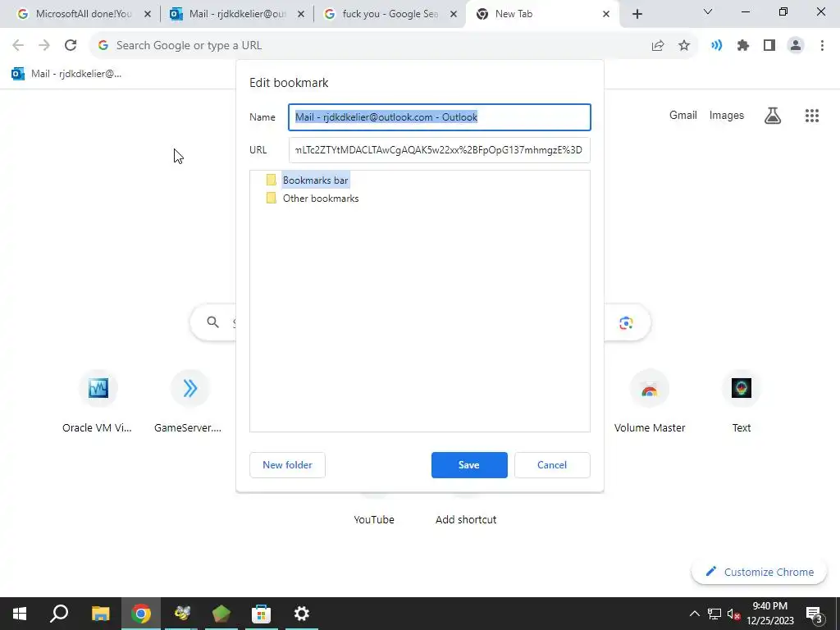Open Settings gear in taskbar
Viewport: 840px width, 630px height.
pos(302,614)
